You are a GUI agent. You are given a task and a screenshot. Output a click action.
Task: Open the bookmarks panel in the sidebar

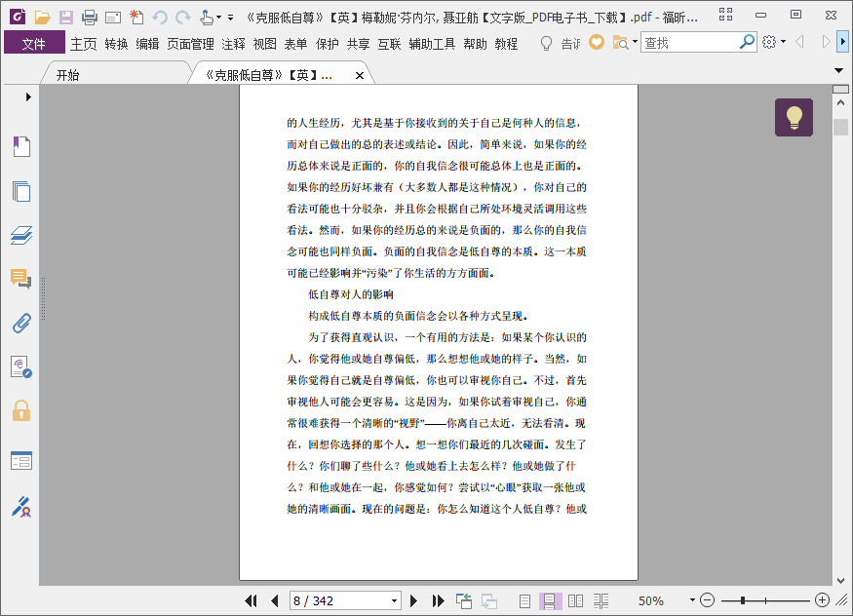[21, 146]
